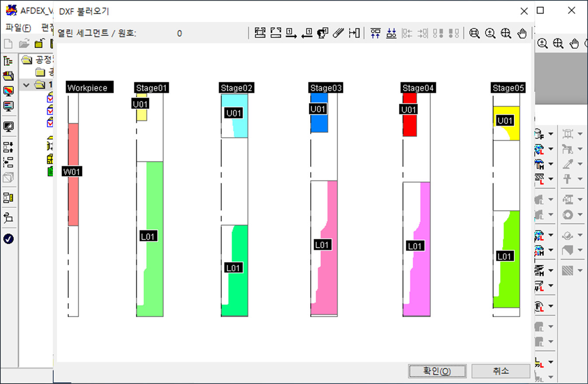Open the dropdown arrow beside the ring-shaped icon
The width and height of the screenshot is (588, 384).
(580, 215)
